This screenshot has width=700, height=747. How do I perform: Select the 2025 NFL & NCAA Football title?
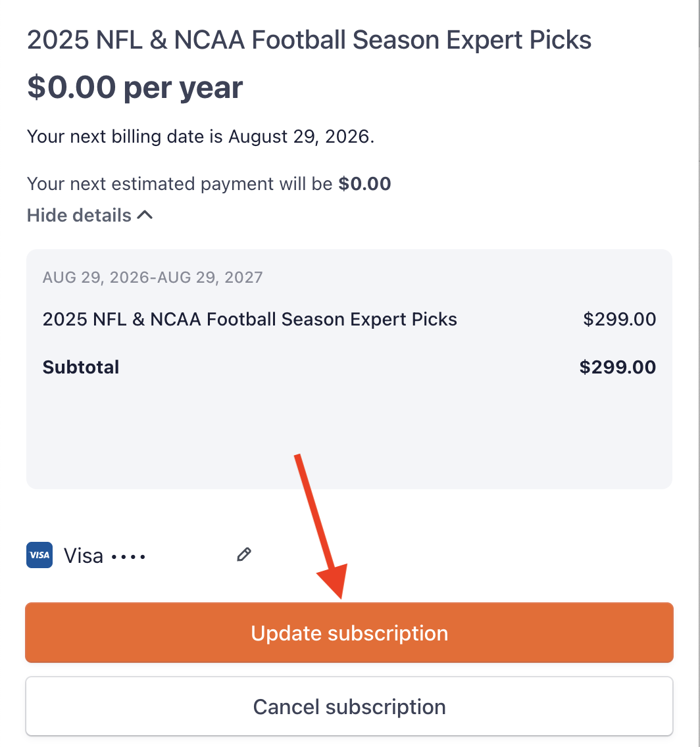309,39
